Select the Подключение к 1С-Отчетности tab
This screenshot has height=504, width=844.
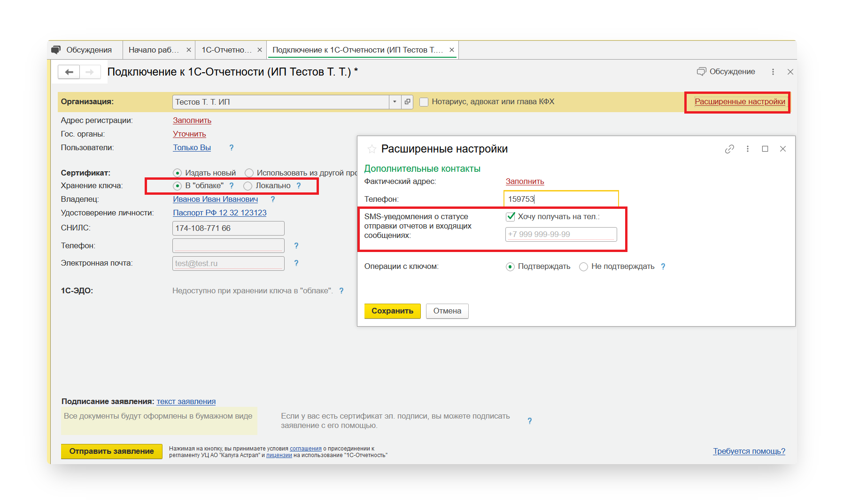tap(357, 50)
